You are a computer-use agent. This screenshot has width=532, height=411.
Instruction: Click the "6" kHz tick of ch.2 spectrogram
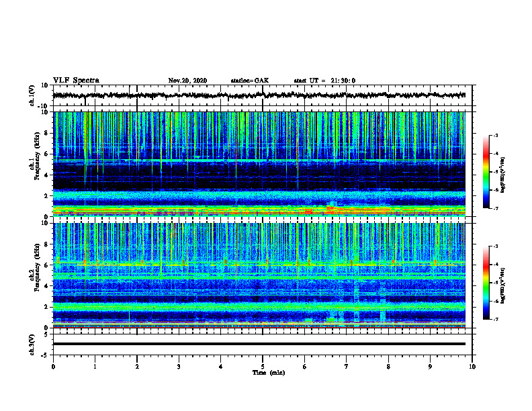tap(46, 265)
